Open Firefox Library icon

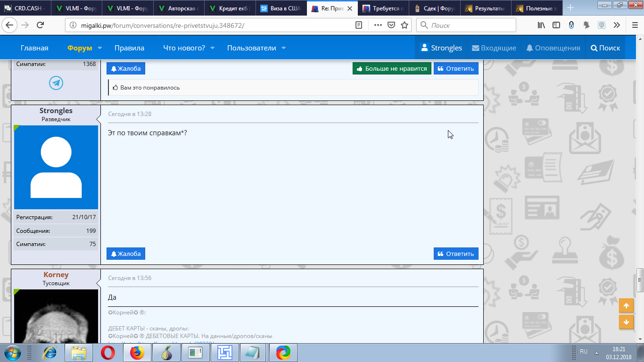(541, 25)
